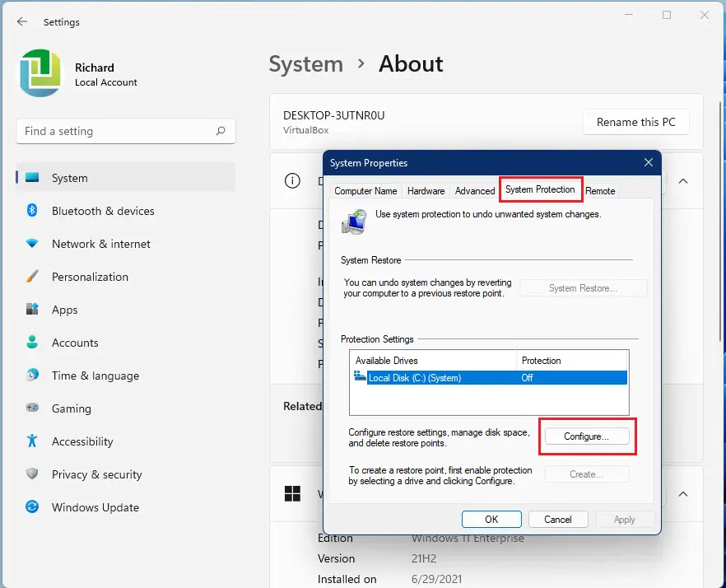
Task: Open Gaming settings
Action: tap(125, 408)
